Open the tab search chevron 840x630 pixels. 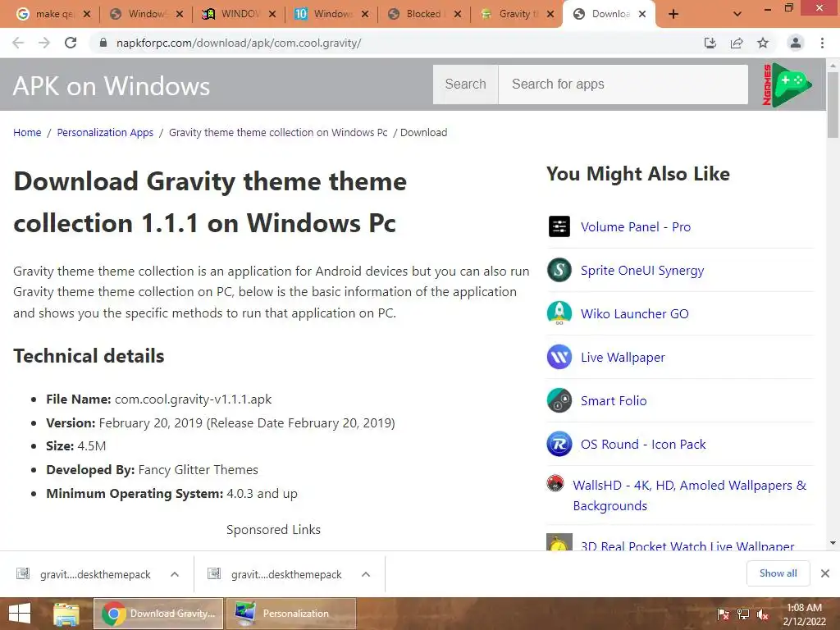[x=737, y=14]
